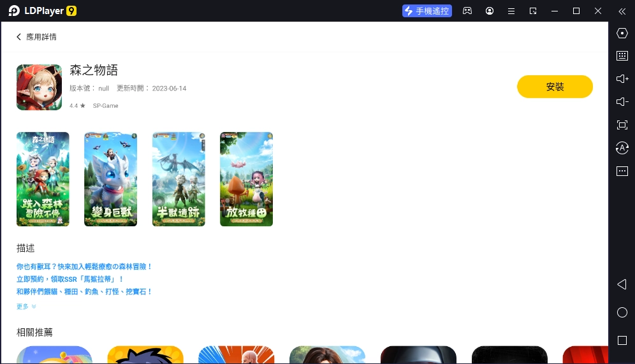The image size is (635, 364).
Task: Decrease volume with speaker minus icon
Action: pos(622,101)
